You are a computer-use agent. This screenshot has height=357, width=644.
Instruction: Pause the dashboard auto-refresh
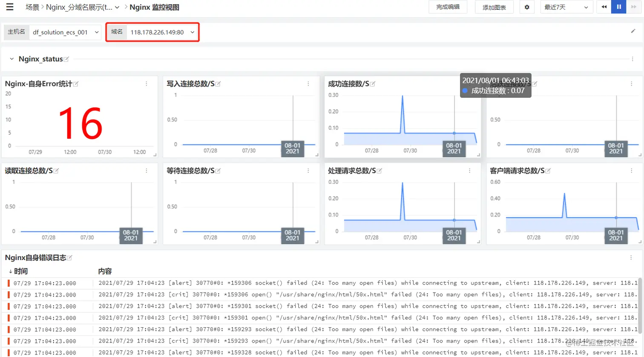(x=619, y=7)
